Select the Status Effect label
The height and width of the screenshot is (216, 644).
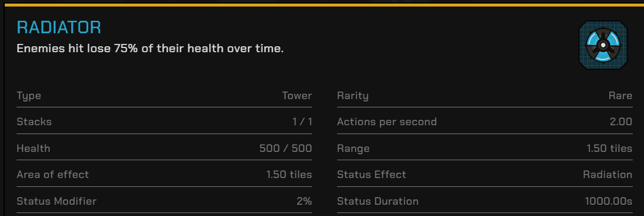(x=371, y=174)
